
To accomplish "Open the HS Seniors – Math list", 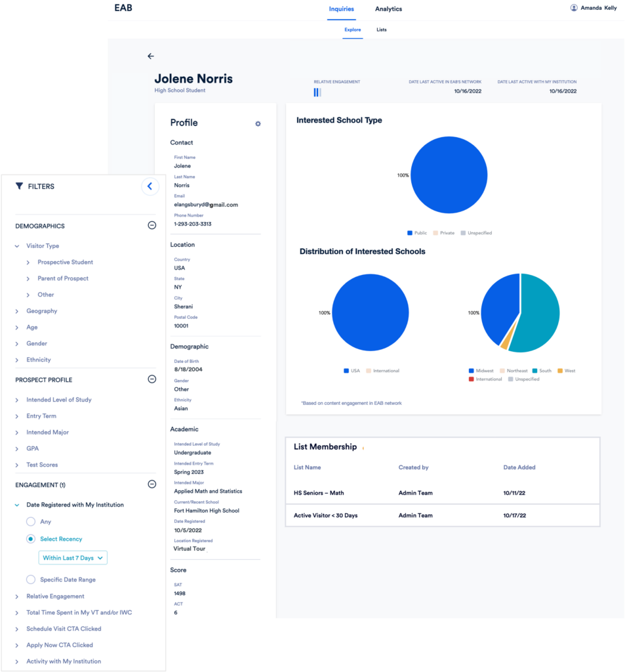I will tap(319, 493).
